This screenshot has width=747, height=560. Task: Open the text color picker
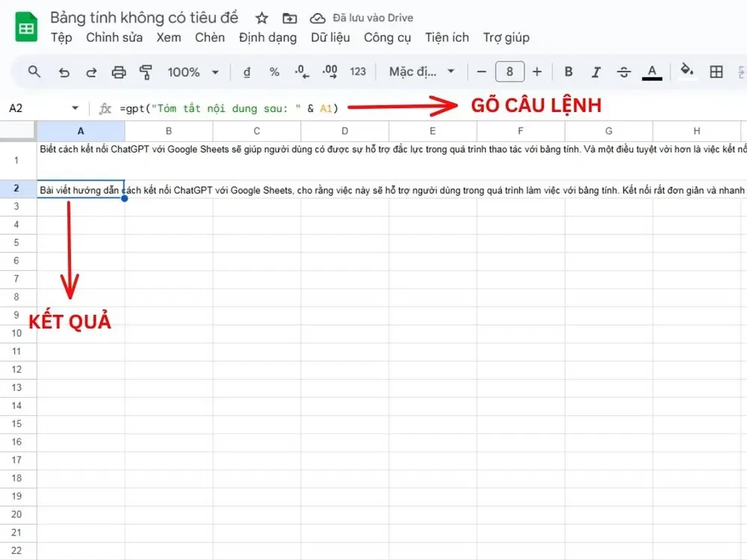[x=651, y=72]
